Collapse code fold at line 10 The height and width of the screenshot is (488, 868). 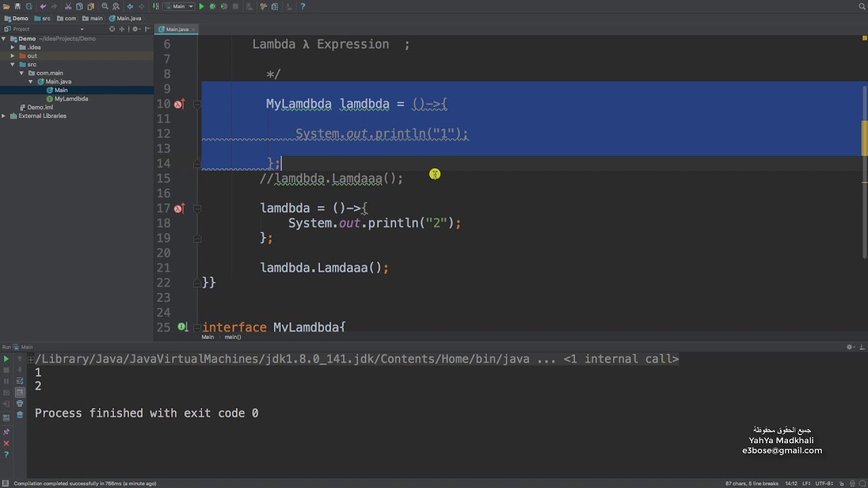point(197,104)
